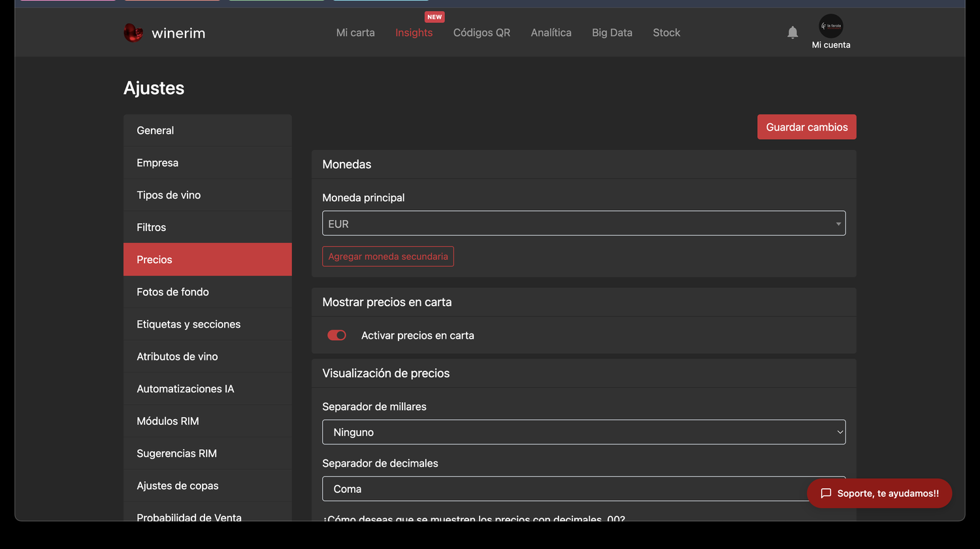Select Probabilidad de Venta item
The height and width of the screenshot is (549, 980).
208,513
